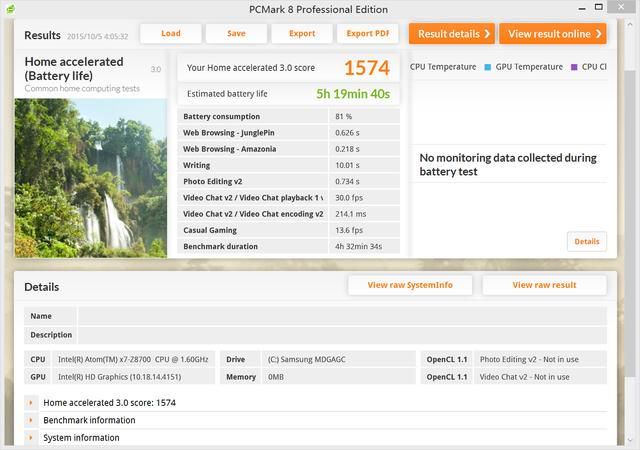Click the Export PDF button
The width and height of the screenshot is (640, 450).
coord(368,33)
